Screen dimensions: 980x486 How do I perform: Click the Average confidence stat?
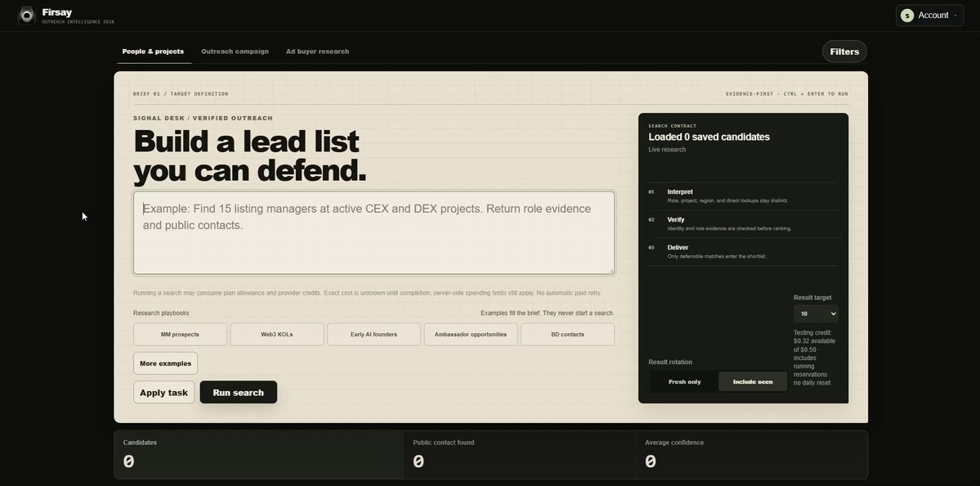(751, 455)
